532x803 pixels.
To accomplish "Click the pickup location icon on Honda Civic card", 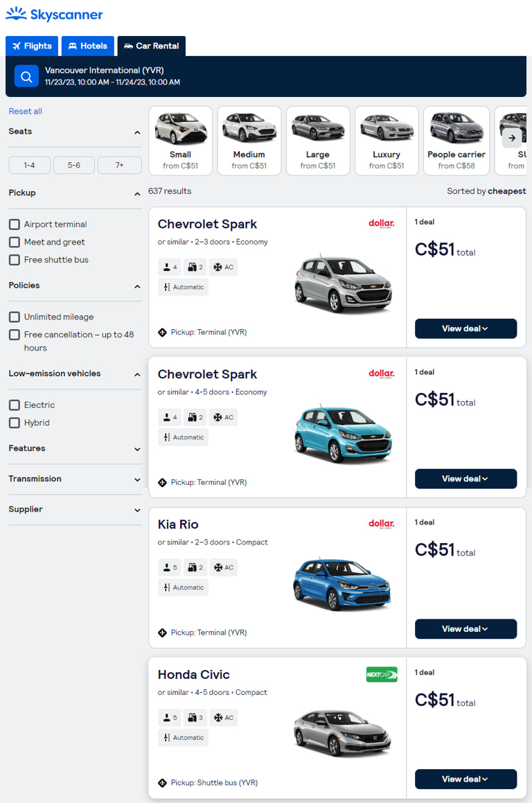I will click(x=162, y=782).
